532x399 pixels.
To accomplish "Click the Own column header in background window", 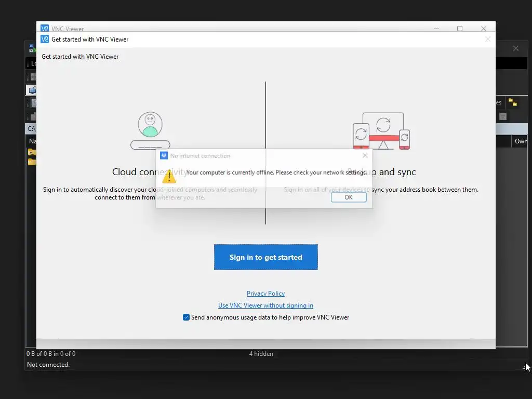I will coord(521,141).
